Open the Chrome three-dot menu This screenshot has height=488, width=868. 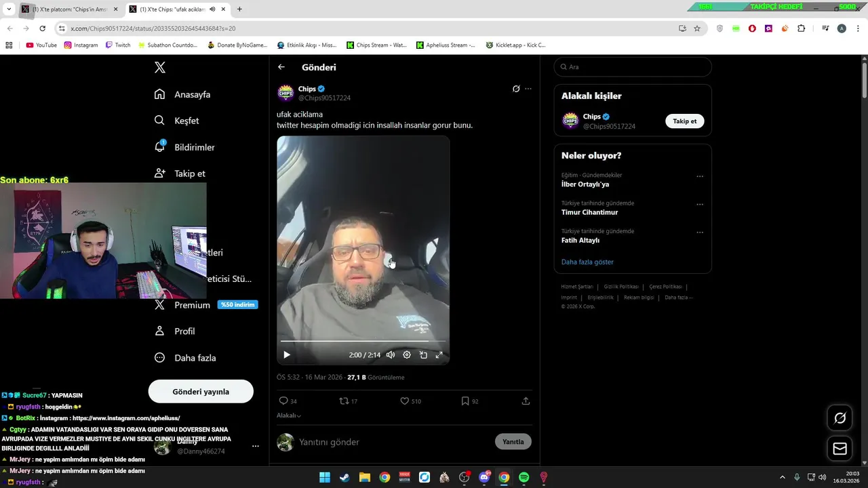(858, 28)
